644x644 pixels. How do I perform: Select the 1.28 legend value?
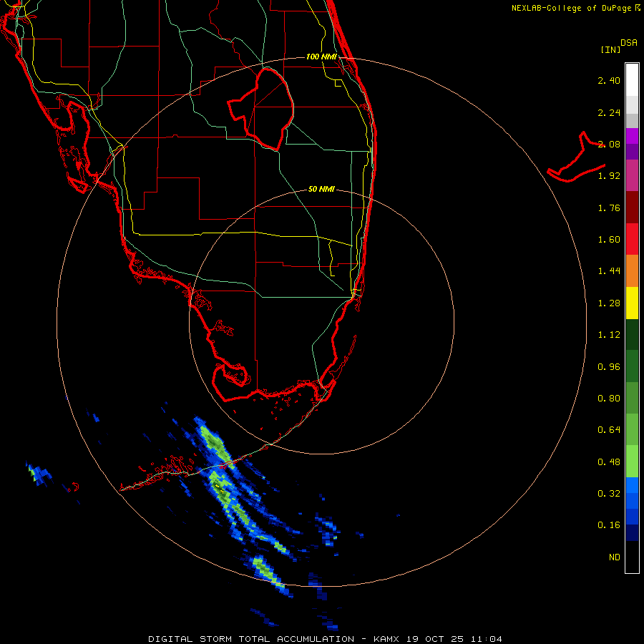[x=609, y=303]
